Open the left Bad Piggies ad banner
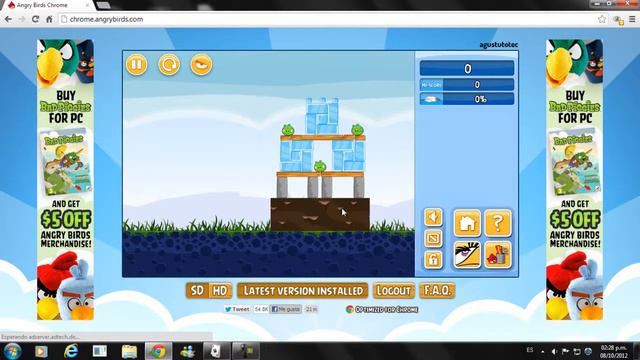The height and width of the screenshot is (360, 640). (65, 179)
